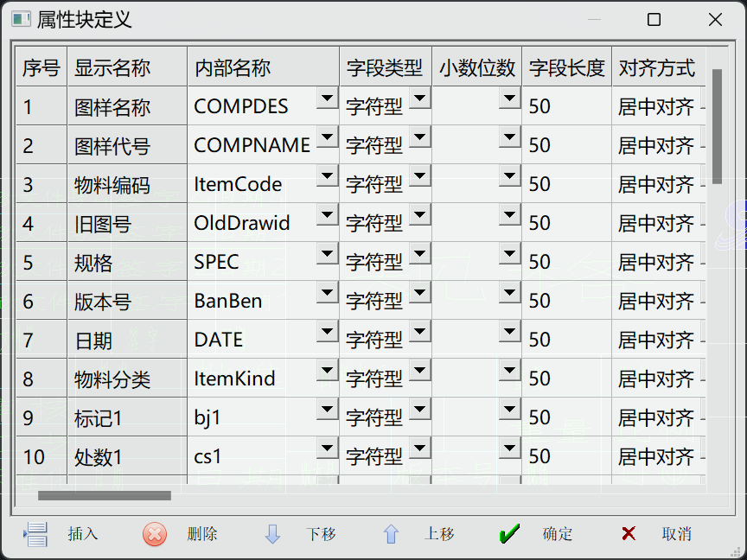Select the 标记1 display name cell
Screen dimensions: 747x560
tap(127, 417)
